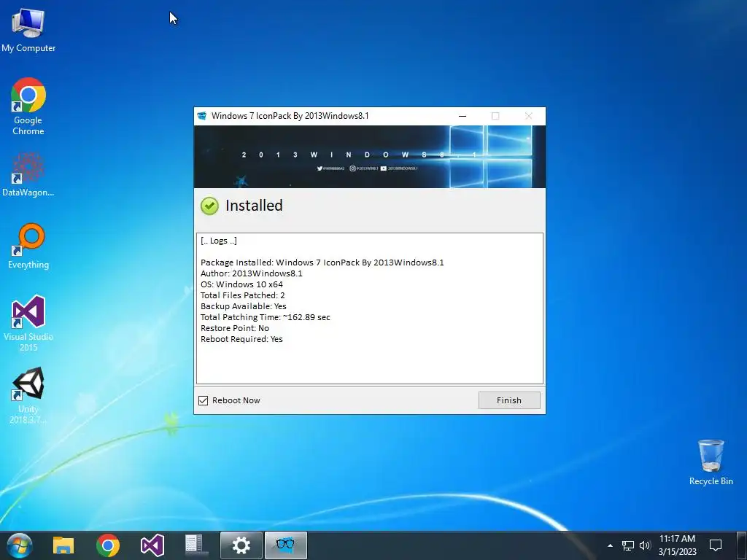Uncheck the Reboot Now checkbox
The height and width of the screenshot is (560, 747).
point(204,400)
